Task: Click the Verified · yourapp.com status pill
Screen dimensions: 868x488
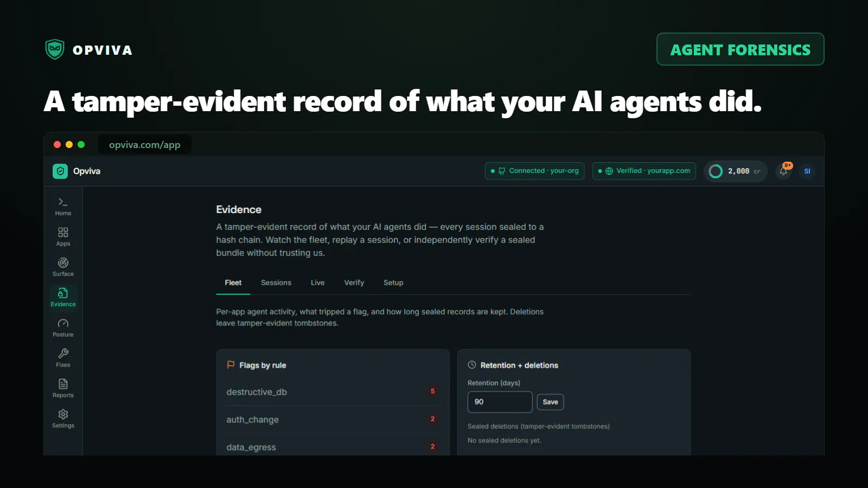Action: [x=644, y=171]
